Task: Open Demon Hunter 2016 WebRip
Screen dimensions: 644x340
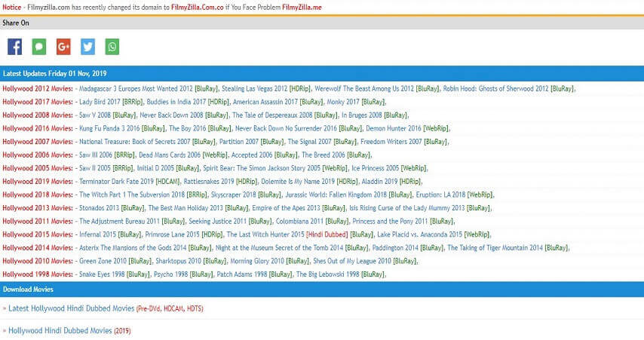Action: point(407,128)
